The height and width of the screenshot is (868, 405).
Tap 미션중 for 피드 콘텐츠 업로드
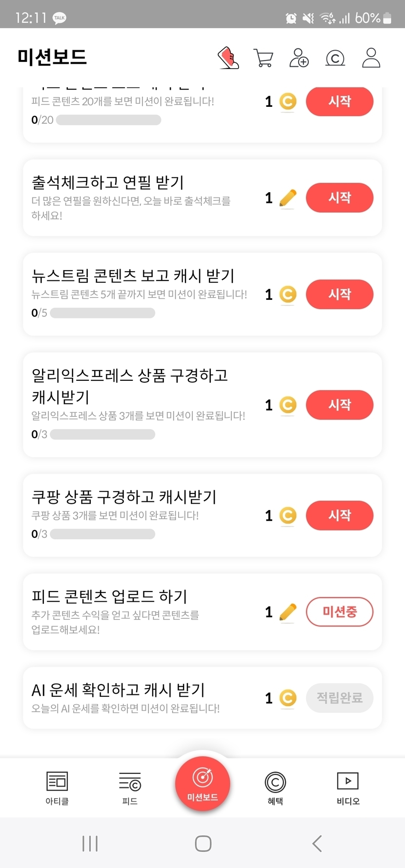tap(340, 612)
